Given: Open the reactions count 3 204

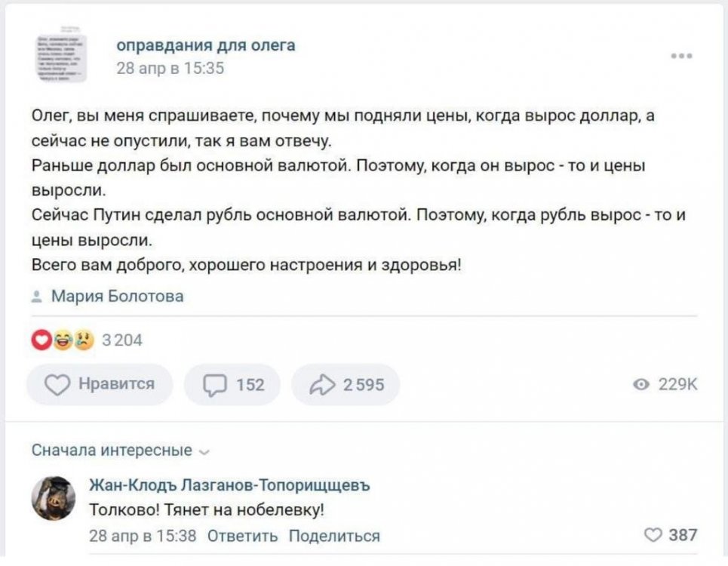Looking at the screenshot, I should pos(121,340).
